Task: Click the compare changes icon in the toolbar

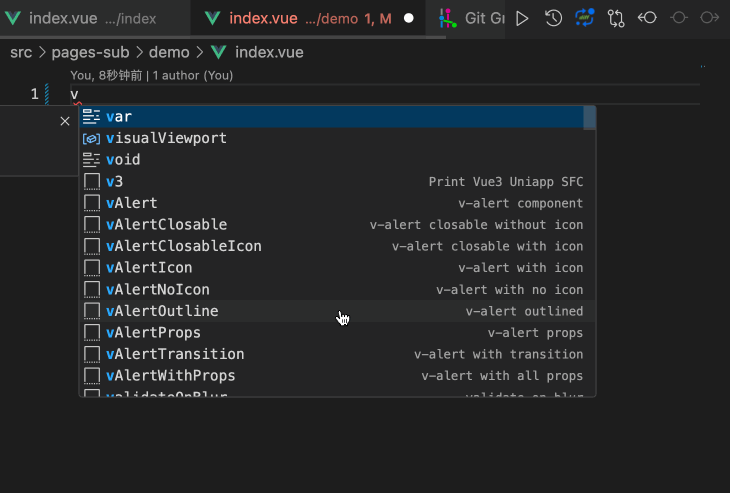Action: (x=616, y=18)
